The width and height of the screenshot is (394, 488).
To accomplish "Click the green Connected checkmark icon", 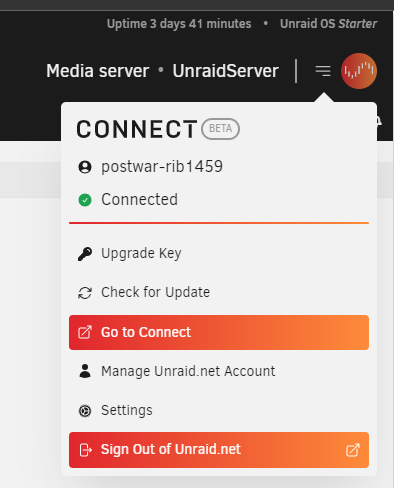I will (x=85, y=200).
